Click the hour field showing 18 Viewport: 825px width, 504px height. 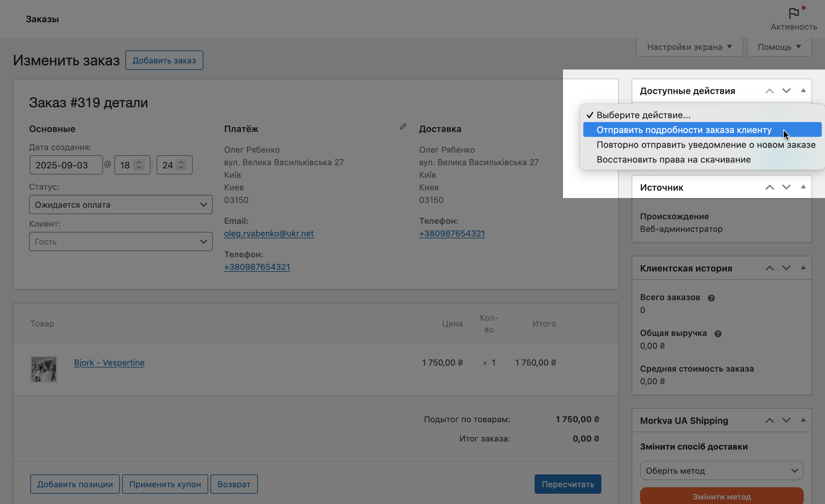click(x=132, y=165)
